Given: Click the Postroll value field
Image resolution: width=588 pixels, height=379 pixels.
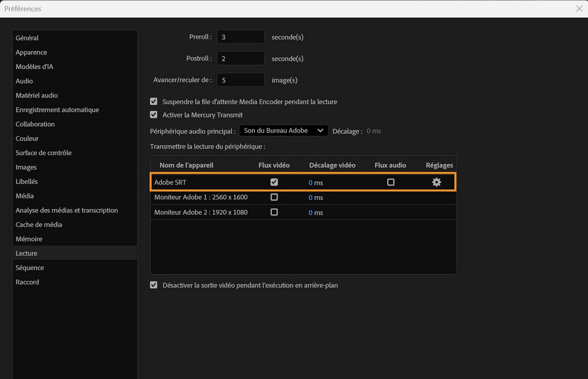Looking at the screenshot, I should 240,58.
